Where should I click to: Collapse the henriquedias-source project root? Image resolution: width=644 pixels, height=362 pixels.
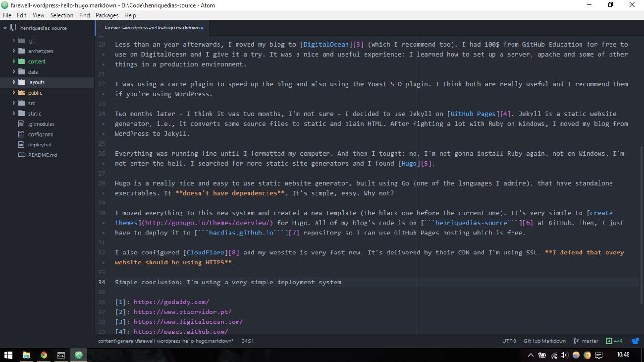[5, 28]
